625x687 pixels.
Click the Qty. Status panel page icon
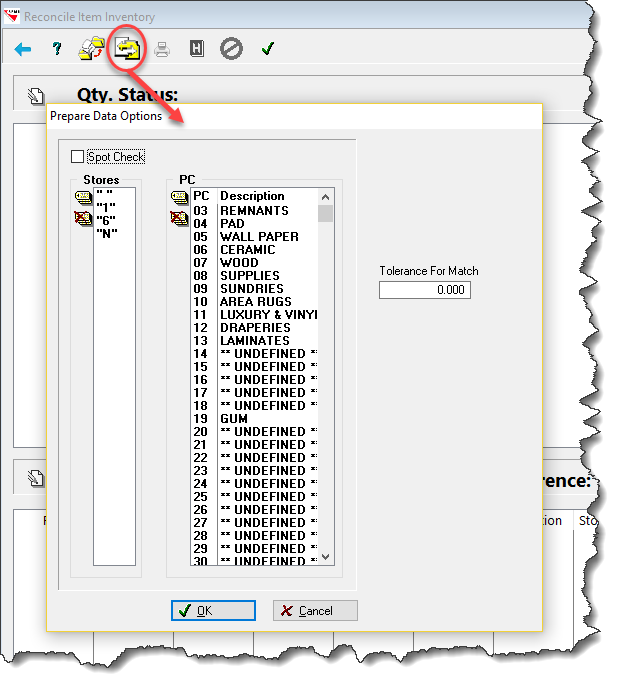[36, 96]
